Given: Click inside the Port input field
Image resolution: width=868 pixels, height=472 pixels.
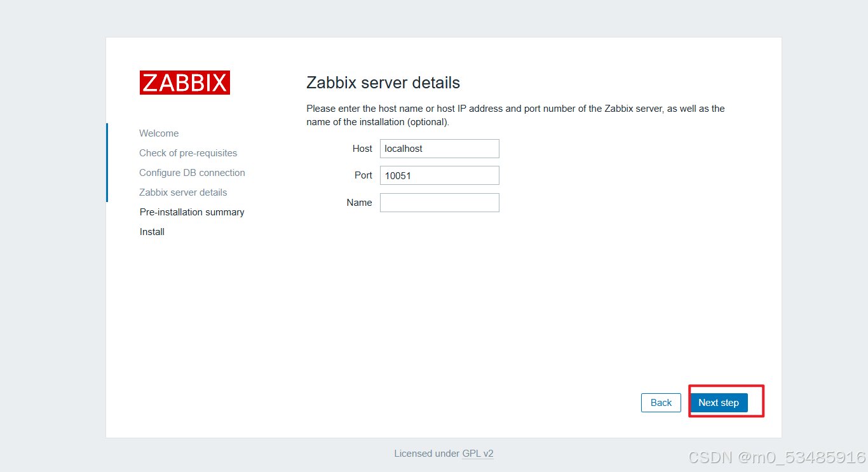Looking at the screenshot, I should pos(439,175).
